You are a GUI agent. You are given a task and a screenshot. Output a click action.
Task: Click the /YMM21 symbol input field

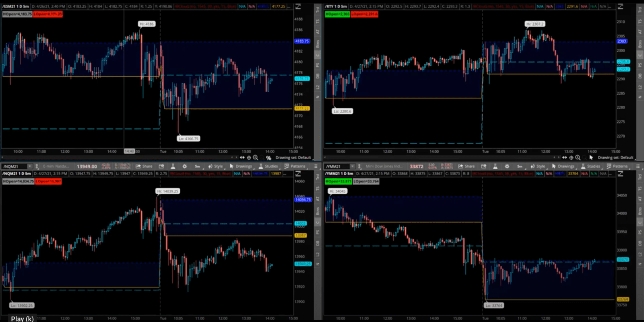tap(337, 166)
